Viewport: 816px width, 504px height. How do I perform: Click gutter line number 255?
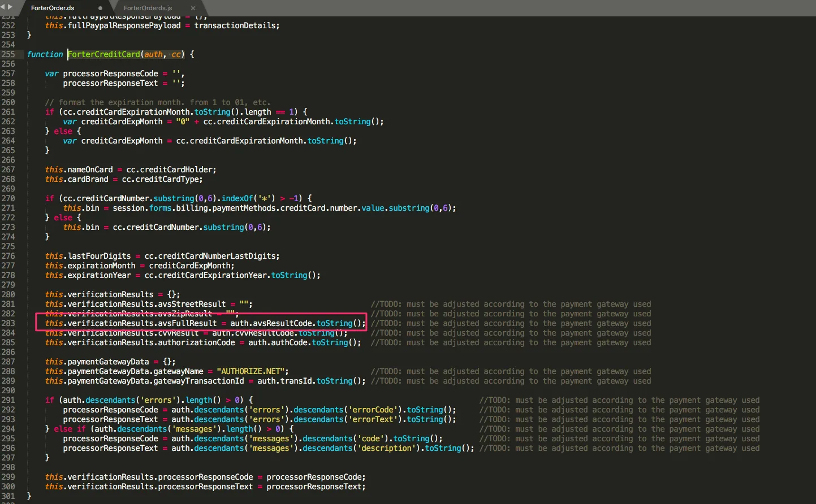click(8, 54)
